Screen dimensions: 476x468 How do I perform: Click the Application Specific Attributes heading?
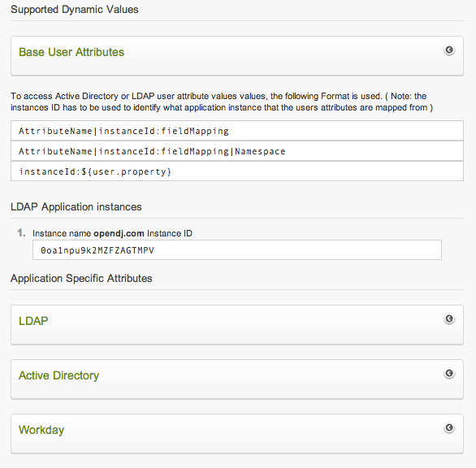[x=81, y=278]
